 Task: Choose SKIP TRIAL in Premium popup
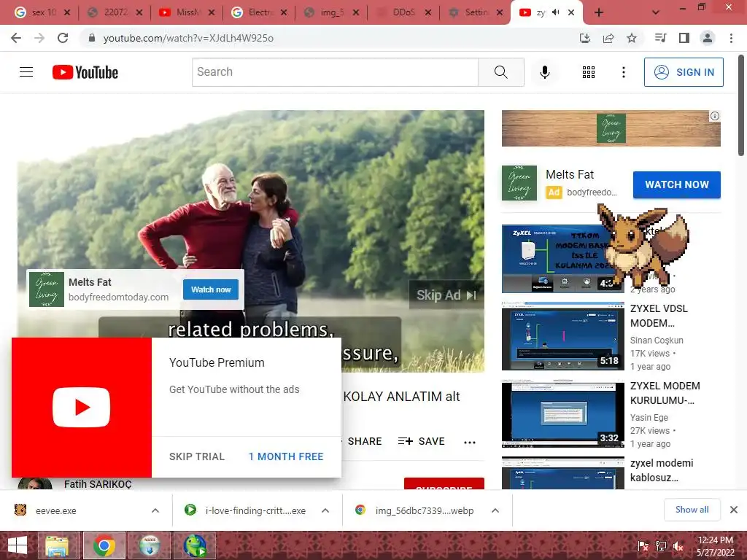tap(197, 456)
